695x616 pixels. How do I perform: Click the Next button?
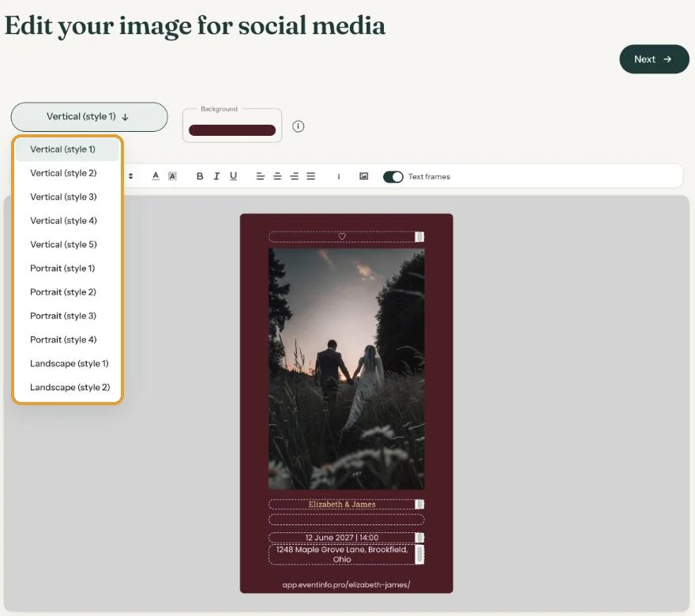coord(654,59)
